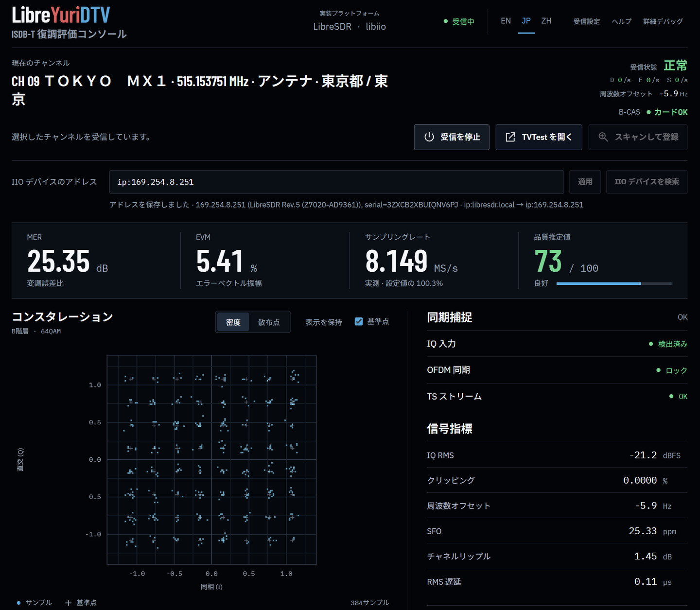Screen dimensions: 700x610
Task: Click the クリッピング value 0.0000
Action: click(640, 480)
